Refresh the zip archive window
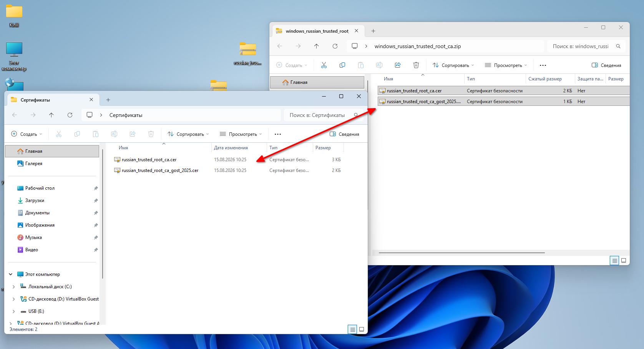644x349 pixels. (335, 46)
